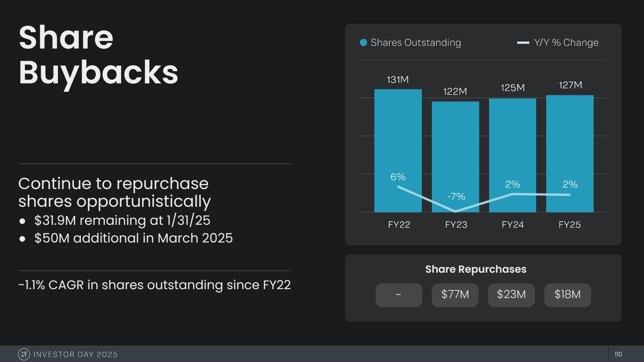Click the INVESTOR DAY 2025 footer text
644x362 pixels.
pyautogui.click(x=76, y=355)
